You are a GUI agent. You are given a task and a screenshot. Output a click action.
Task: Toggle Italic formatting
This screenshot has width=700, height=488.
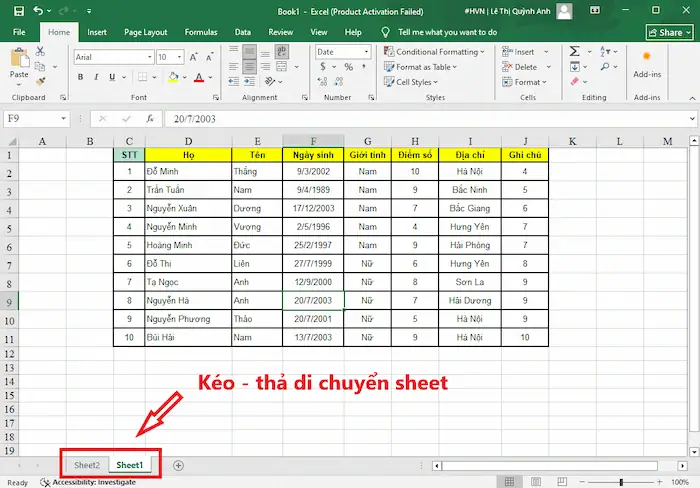click(x=97, y=78)
